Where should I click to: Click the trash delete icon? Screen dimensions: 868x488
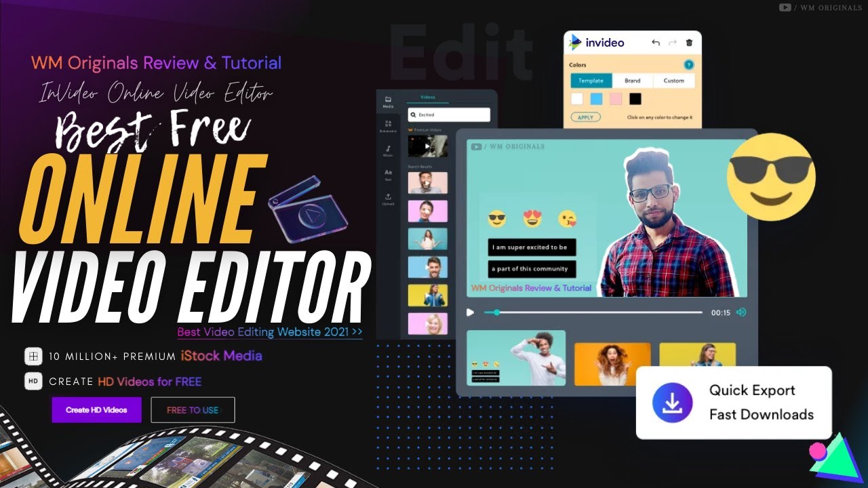(690, 42)
